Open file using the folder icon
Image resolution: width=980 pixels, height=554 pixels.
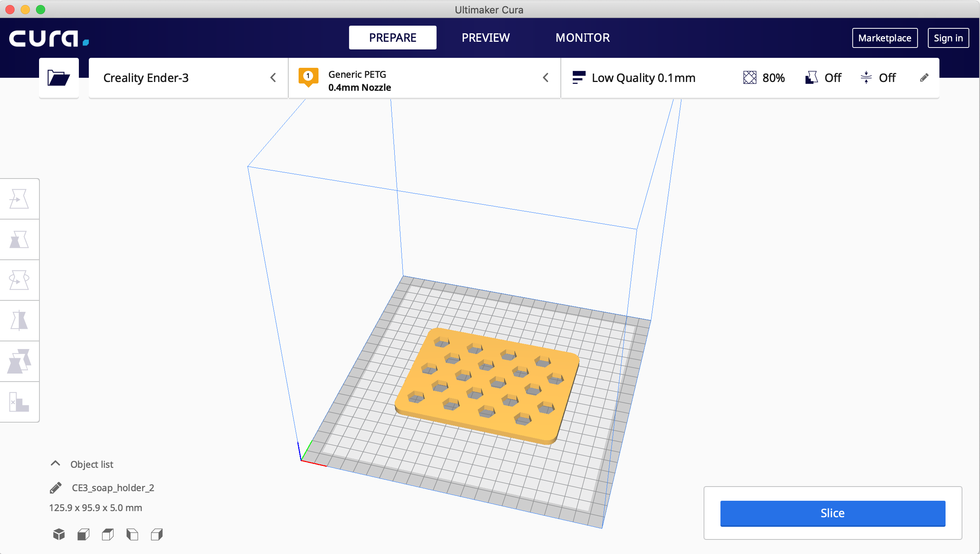click(59, 78)
